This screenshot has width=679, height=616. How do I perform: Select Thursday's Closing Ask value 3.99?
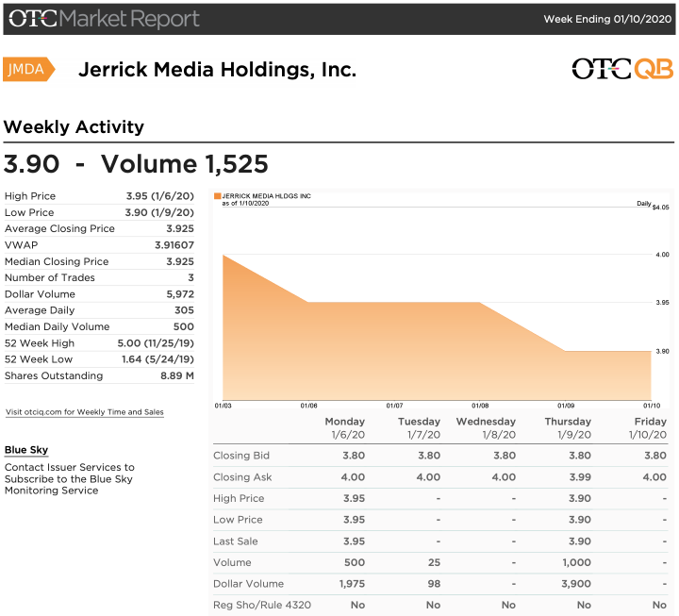click(x=580, y=477)
